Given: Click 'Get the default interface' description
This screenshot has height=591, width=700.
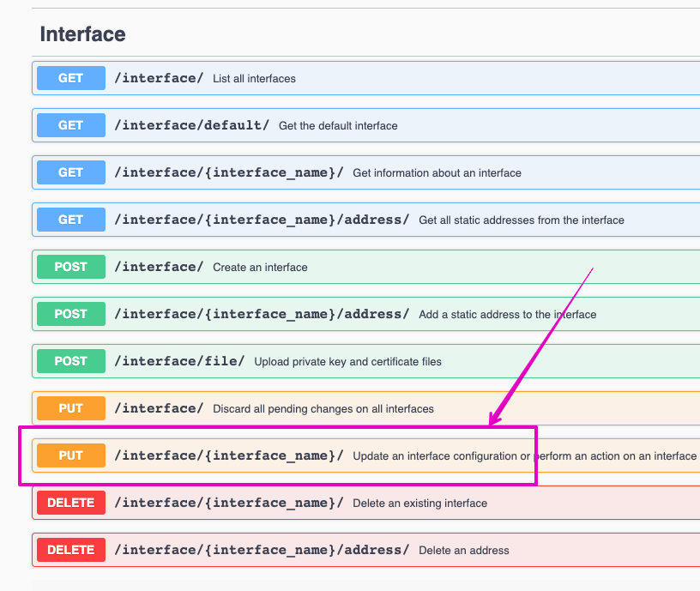Looking at the screenshot, I should click(338, 126).
